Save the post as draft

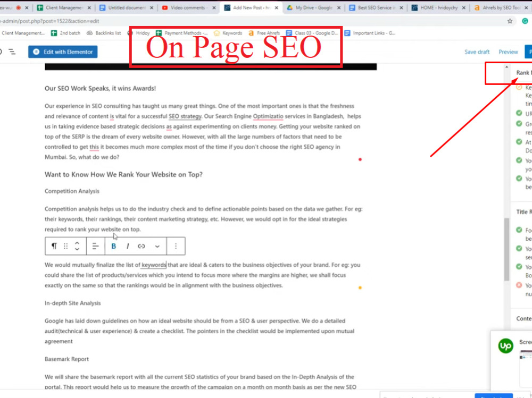(x=477, y=52)
